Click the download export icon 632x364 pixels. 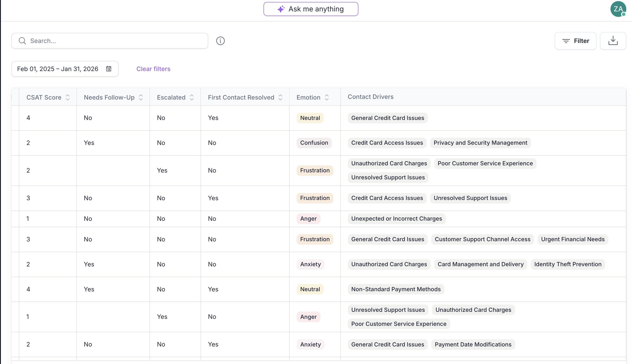click(613, 41)
